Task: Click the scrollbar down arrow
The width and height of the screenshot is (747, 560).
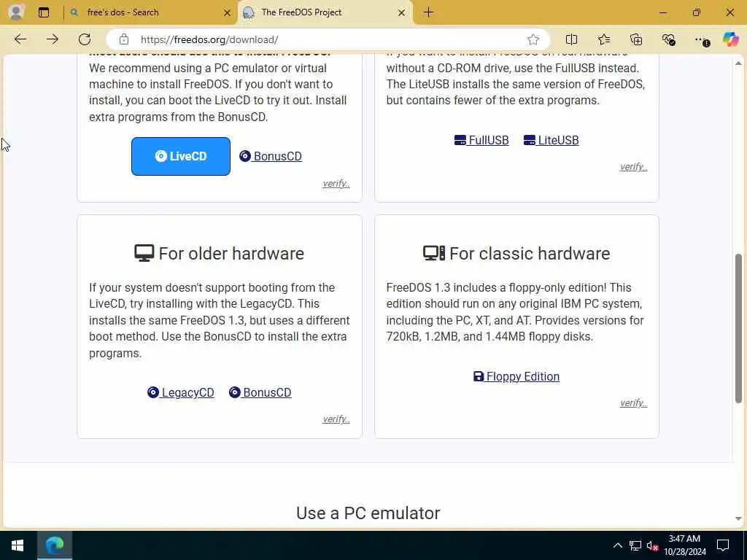Action: point(738,518)
